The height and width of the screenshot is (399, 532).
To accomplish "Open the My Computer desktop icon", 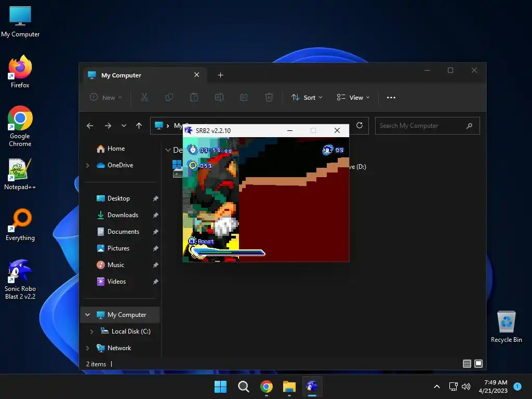I will (20, 22).
